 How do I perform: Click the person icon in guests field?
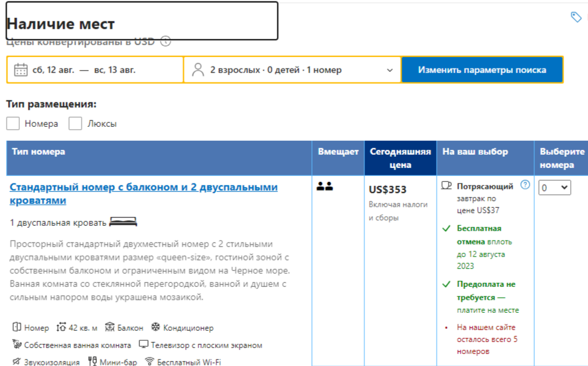[x=198, y=70]
